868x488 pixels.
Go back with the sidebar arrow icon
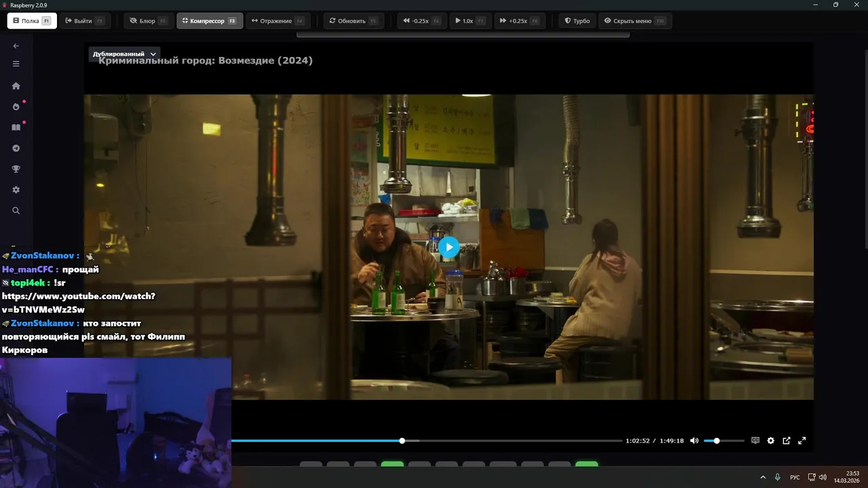click(x=16, y=46)
